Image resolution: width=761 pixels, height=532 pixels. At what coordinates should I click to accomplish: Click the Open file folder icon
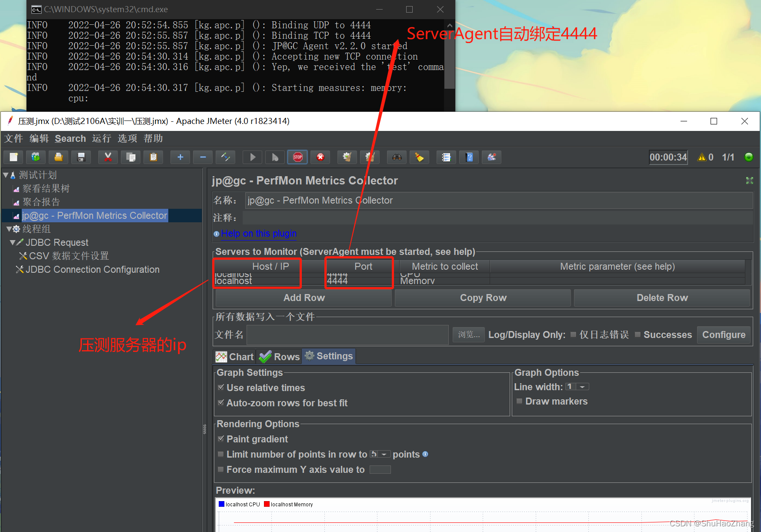(x=59, y=157)
